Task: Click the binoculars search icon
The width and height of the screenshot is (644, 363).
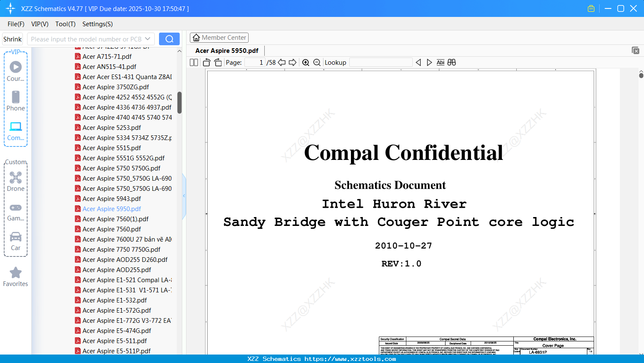Action: click(x=452, y=63)
